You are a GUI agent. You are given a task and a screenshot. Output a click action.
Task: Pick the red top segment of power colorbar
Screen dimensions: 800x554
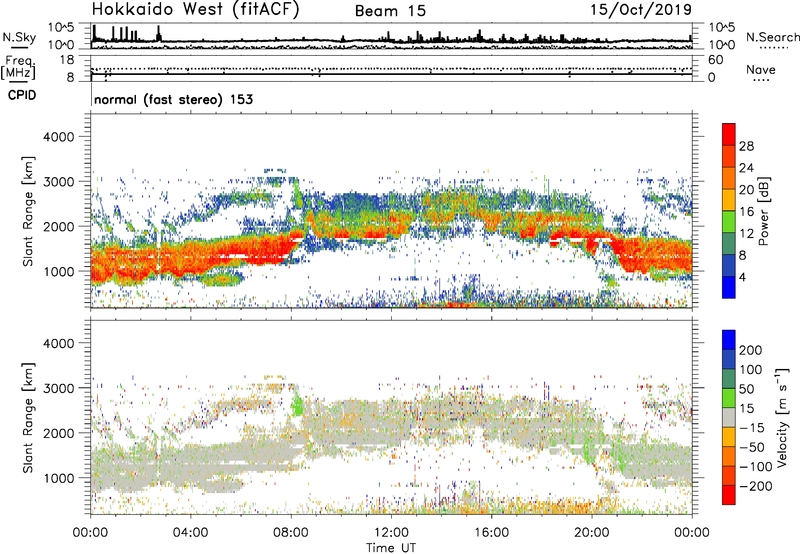[729, 134]
